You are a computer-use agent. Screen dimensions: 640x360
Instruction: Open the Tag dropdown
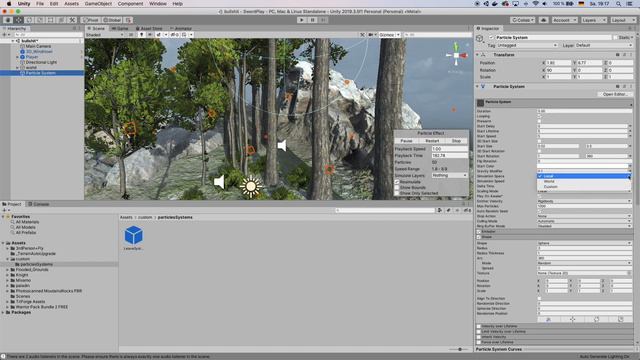(527, 45)
